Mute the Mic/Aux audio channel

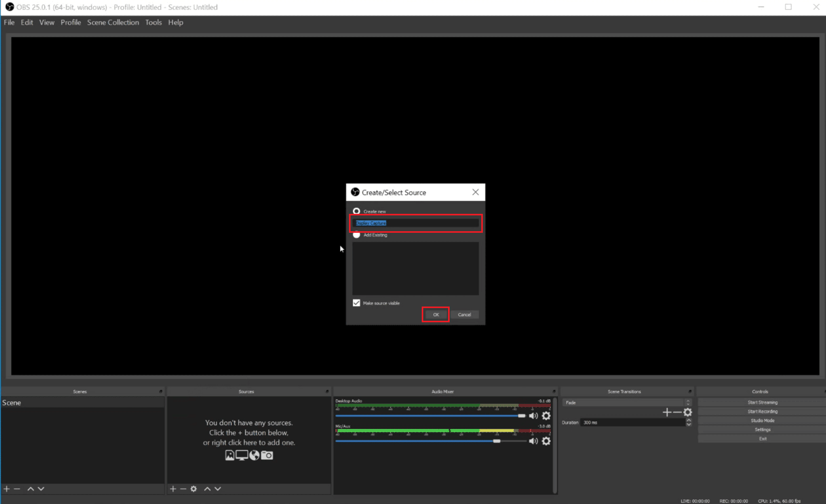tap(533, 441)
